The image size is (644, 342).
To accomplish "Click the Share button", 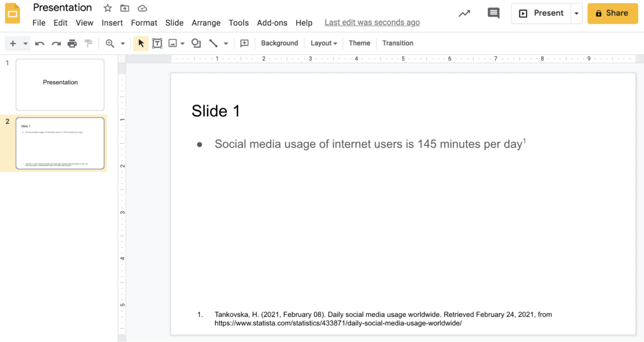I will [612, 13].
